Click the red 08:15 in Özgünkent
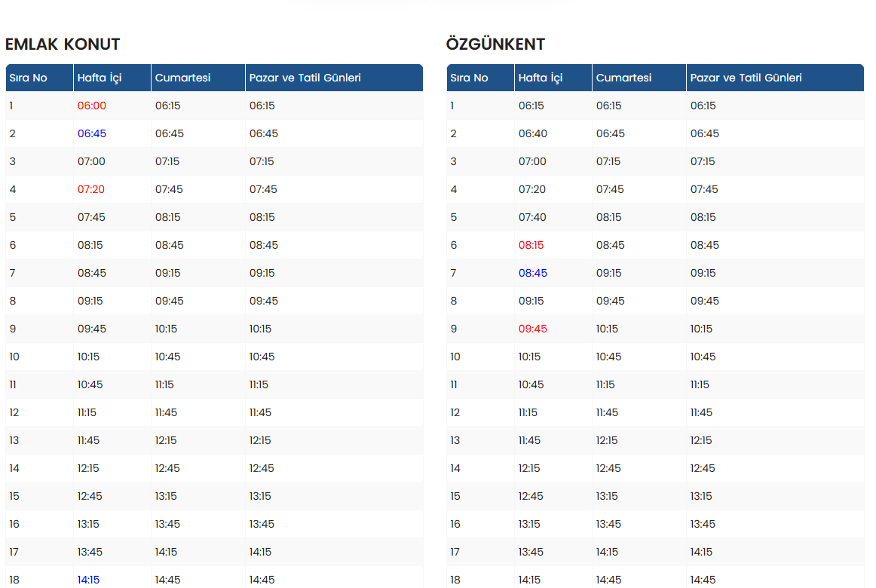Screen dimensions: 876x588 point(531,245)
